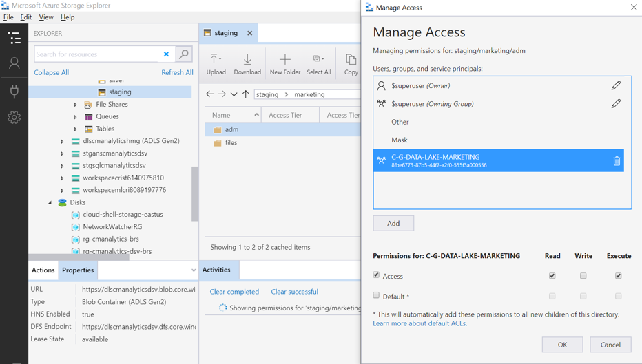Edit the $superuser (Owning Group) entry pencil
Viewport: 642px width, 364px height.
(616, 103)
